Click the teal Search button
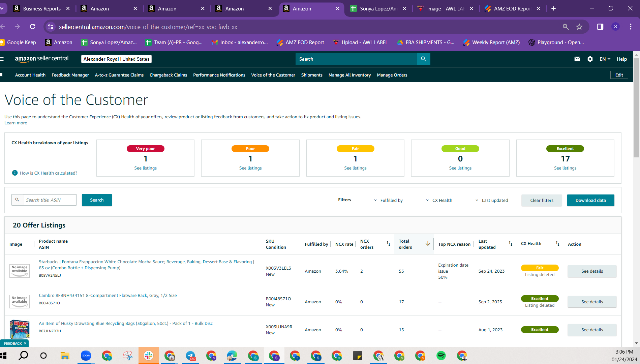The width and height of the screenshot is (640, 364). pos(97,200)
